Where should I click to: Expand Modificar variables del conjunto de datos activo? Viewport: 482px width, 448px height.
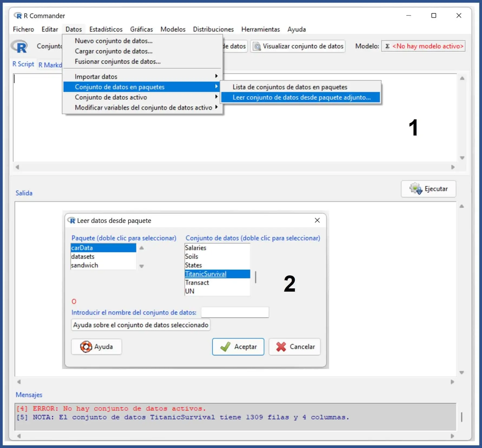click(x=216, y=107)
